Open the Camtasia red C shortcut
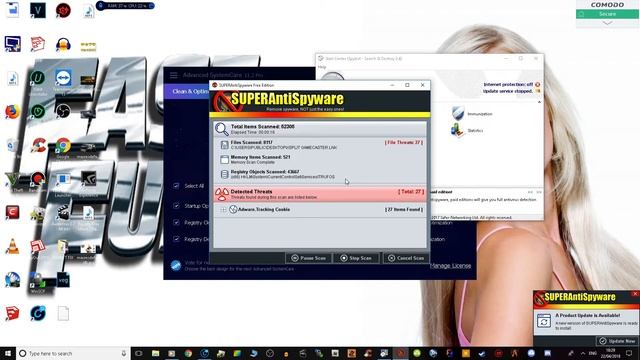 [x=12, y=213]
